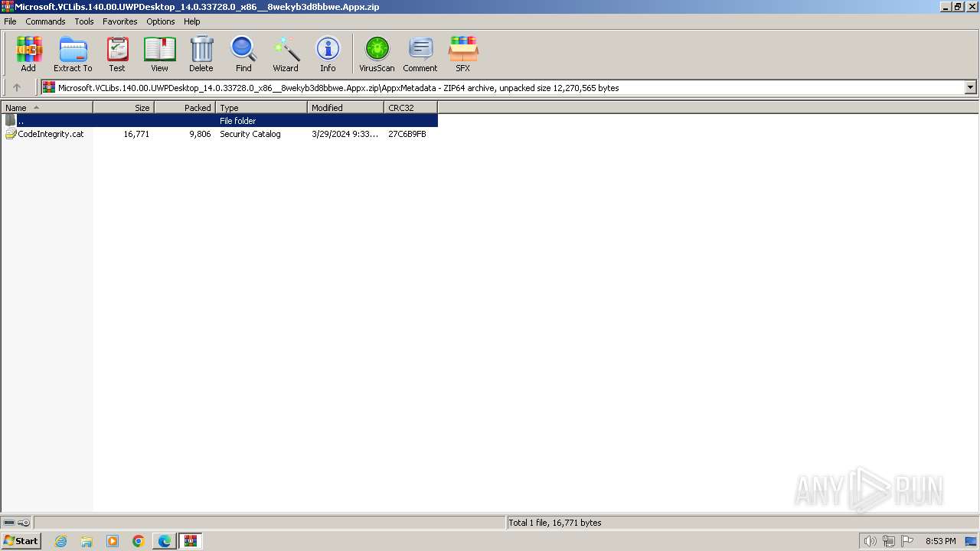Click the CRC32 value 27C6B9FB
The height and width of the screenshot is (551, 980).
coord(407,134)
